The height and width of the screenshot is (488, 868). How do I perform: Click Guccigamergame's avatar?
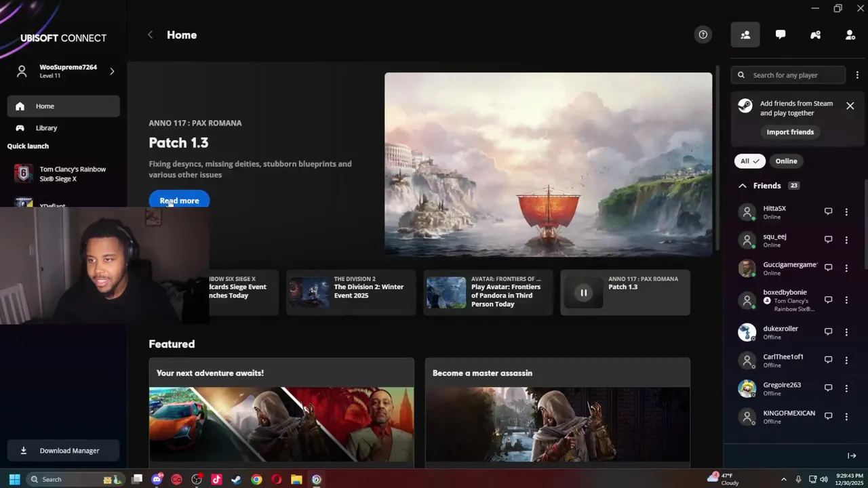[x=747, y=268]
